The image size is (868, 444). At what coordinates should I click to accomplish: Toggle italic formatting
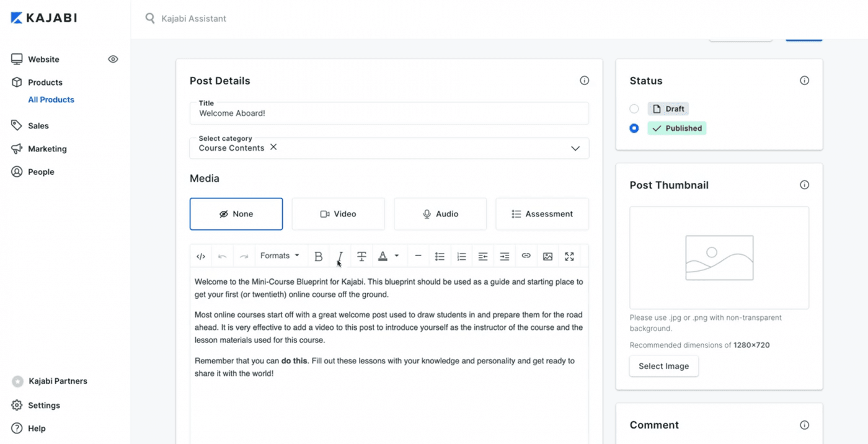340,256
